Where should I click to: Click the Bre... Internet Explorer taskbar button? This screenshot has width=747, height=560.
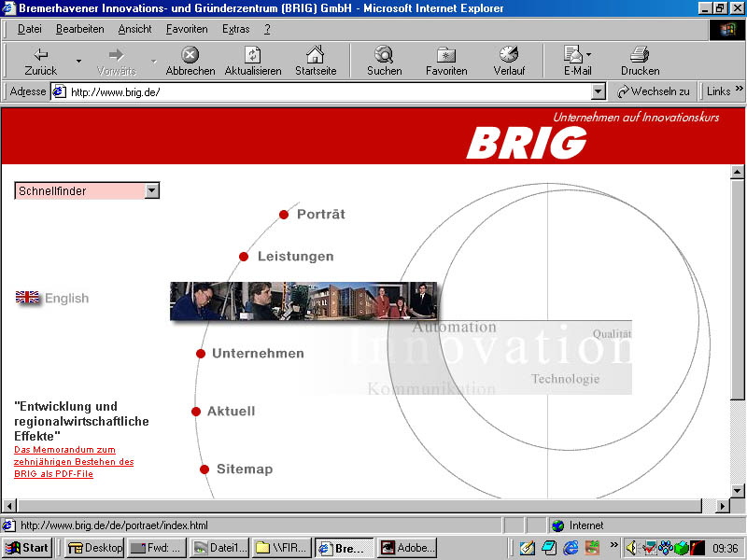(x=344, y=548)
